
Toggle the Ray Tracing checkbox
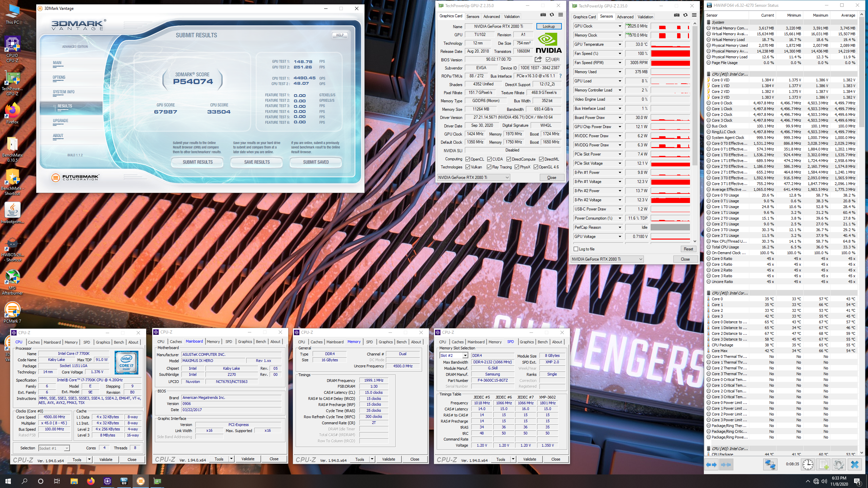(x=489, y=167)
